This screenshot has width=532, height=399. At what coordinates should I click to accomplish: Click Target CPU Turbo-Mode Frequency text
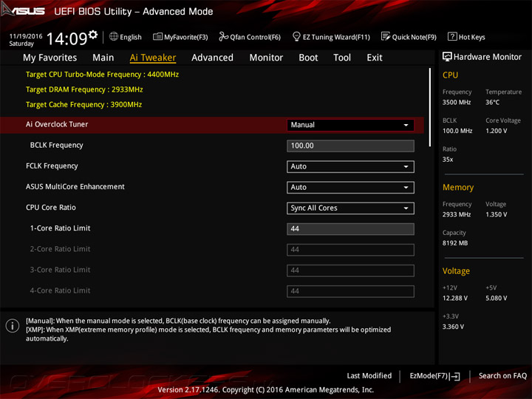[x=102, y=75]
